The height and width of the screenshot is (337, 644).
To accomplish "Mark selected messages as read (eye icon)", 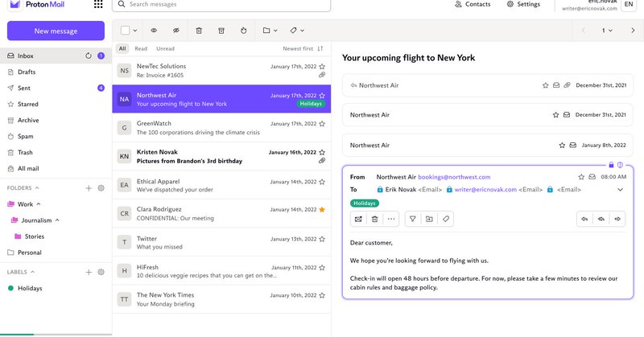I will (154, 31).
